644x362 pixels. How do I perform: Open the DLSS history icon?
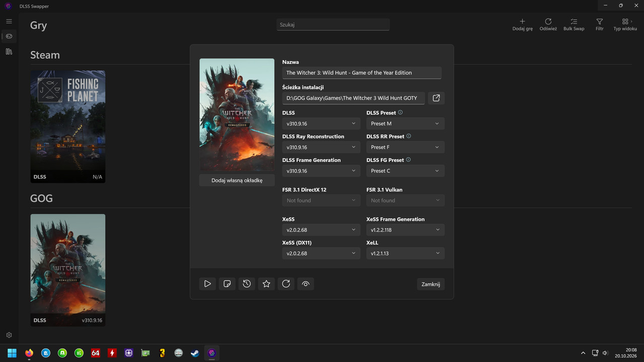tap(247, 284)
